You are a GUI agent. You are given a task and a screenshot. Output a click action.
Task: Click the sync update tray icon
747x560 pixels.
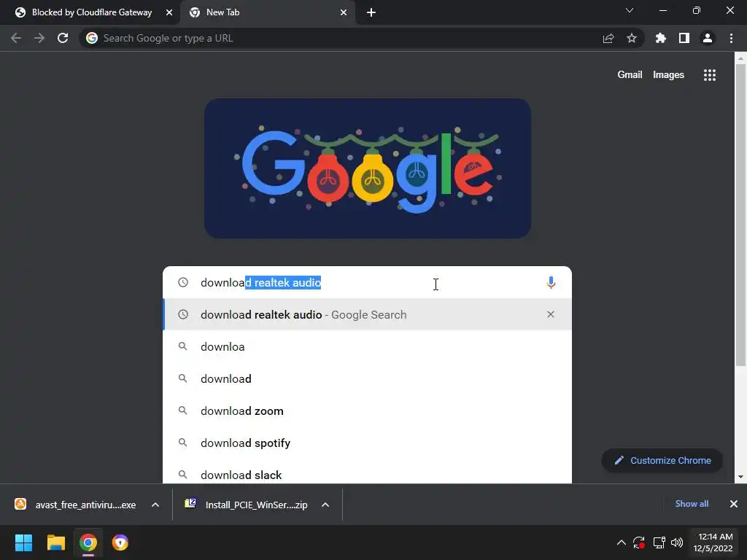(x=639, y=542)
